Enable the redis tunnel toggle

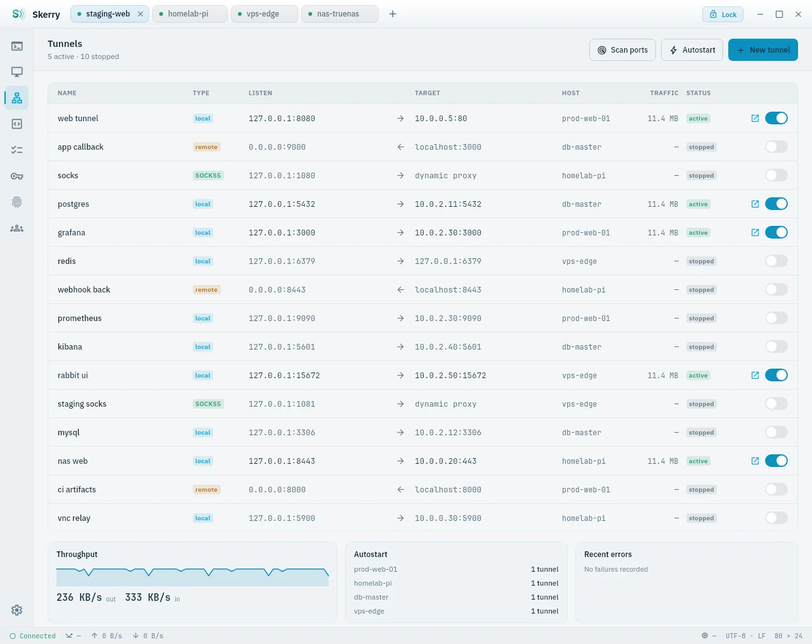[x=776, y=261]
